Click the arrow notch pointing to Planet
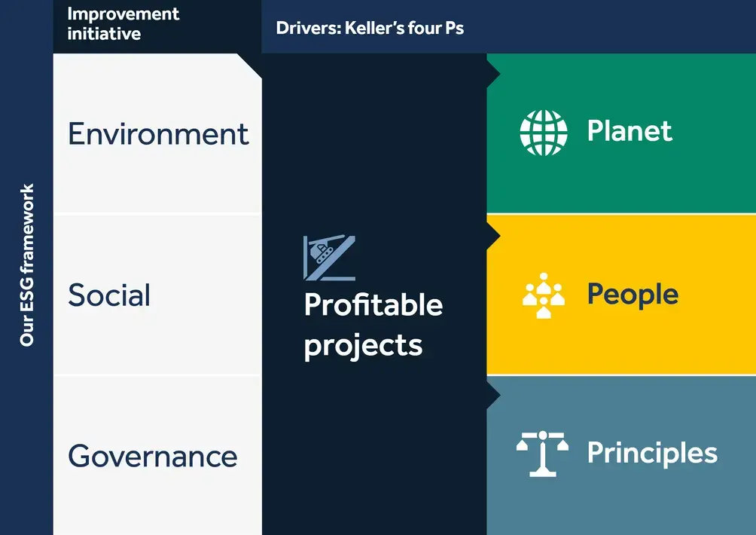The width and height of the screenshot is (756, 535). 494,75
